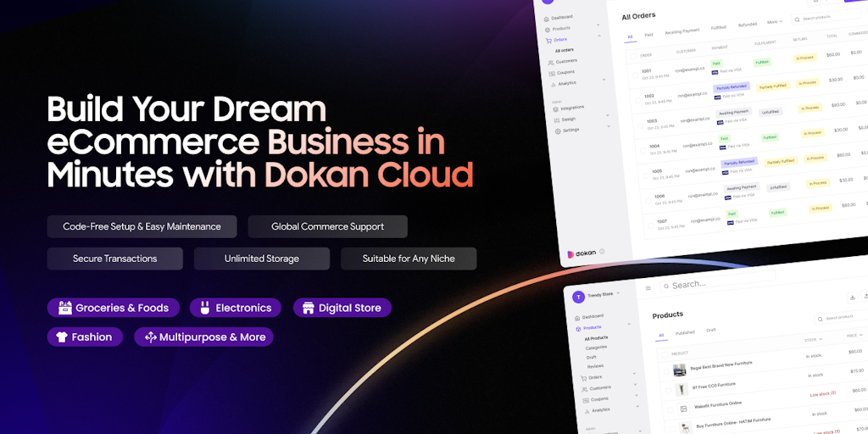The height and width of the screenshot is (434, 868).
Task: Click the Coupons icon in Products panel sidebar
Action: click(586, 401)
